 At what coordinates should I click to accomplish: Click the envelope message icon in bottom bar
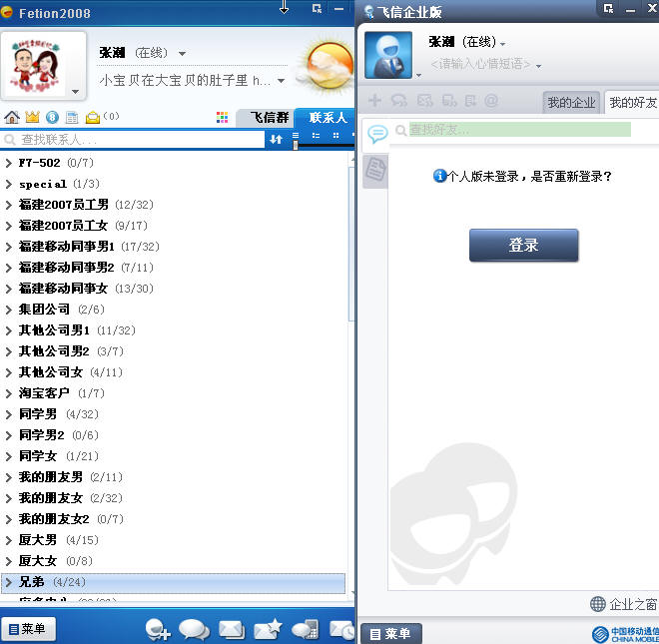[x=232, y=630]
